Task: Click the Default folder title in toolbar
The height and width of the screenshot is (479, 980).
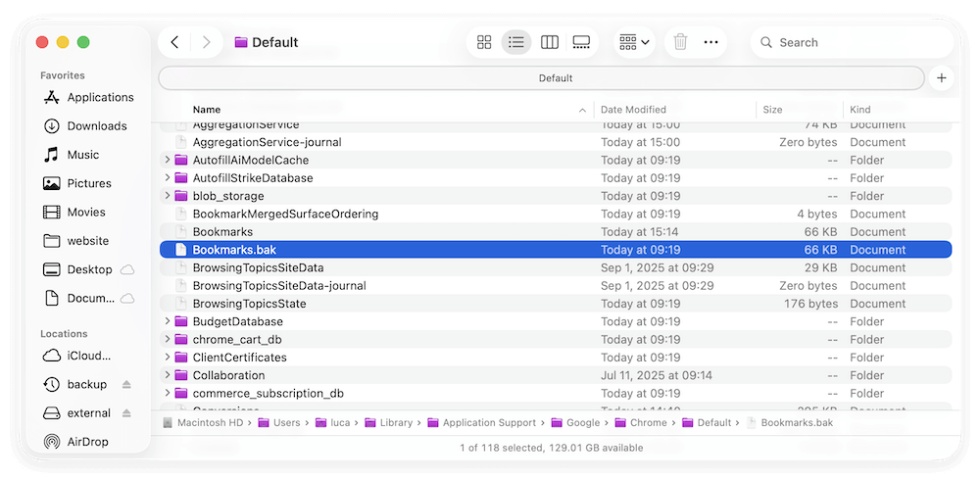Action: pos(267,42)
